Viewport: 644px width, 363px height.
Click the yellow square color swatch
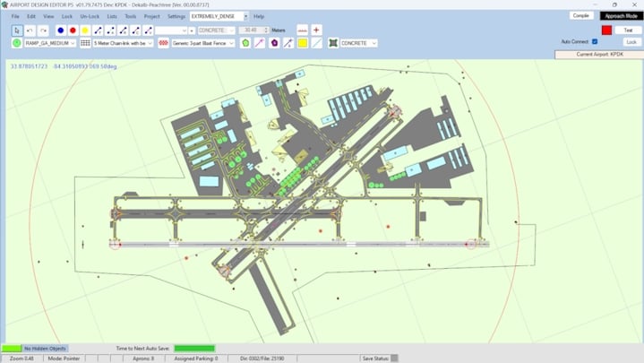[x=302, y=43]
